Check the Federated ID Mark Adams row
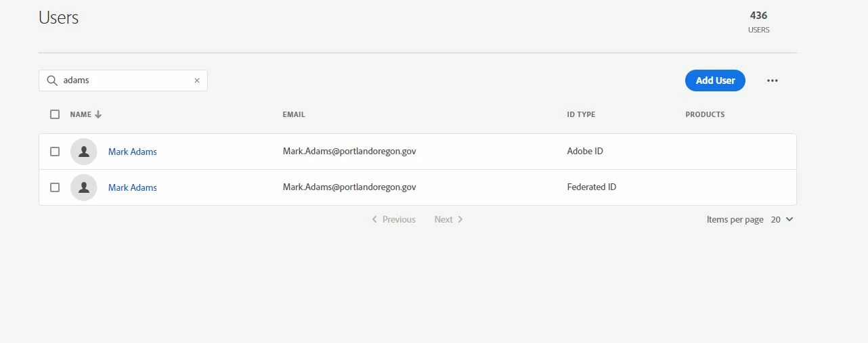The width and height of the screenshot is (868, 343). point(55,187)
